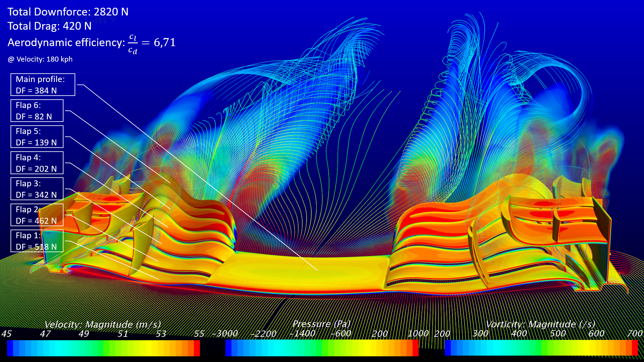Screen dimensions: 644x362
Task: Click the Flap 2 DF = 462 N box
Action: point(37,215)
